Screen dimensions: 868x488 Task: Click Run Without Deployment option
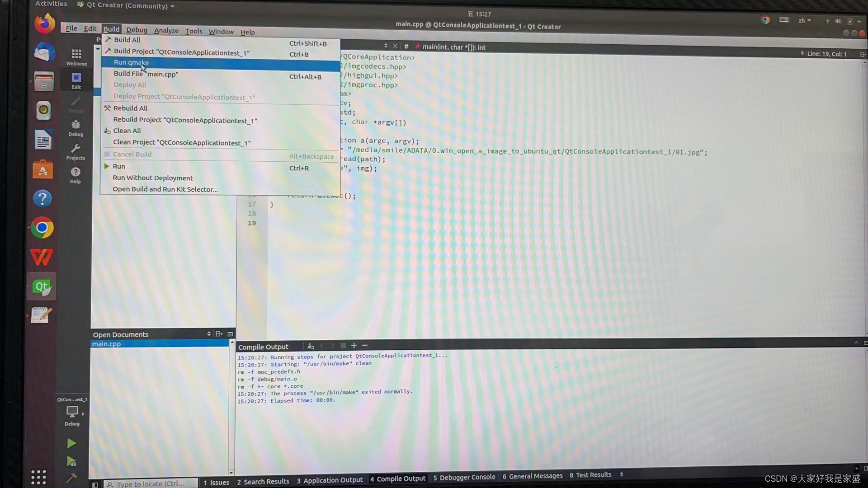tap(153, 178)
